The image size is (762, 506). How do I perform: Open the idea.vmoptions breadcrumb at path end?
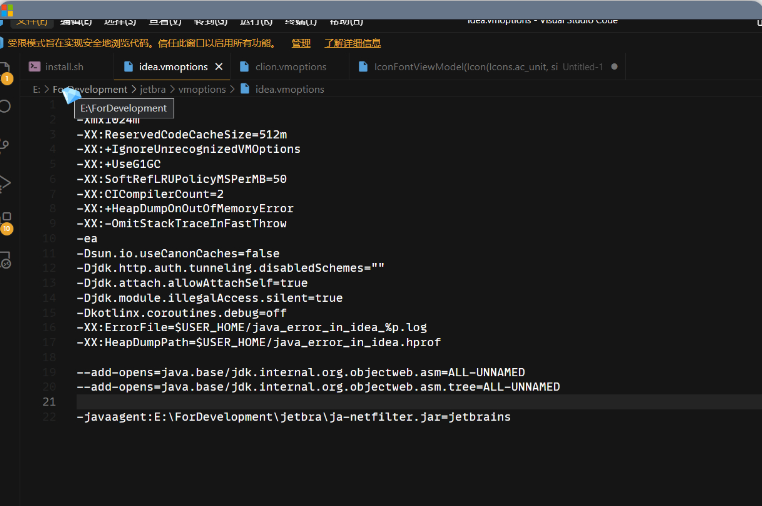(289, 89)
